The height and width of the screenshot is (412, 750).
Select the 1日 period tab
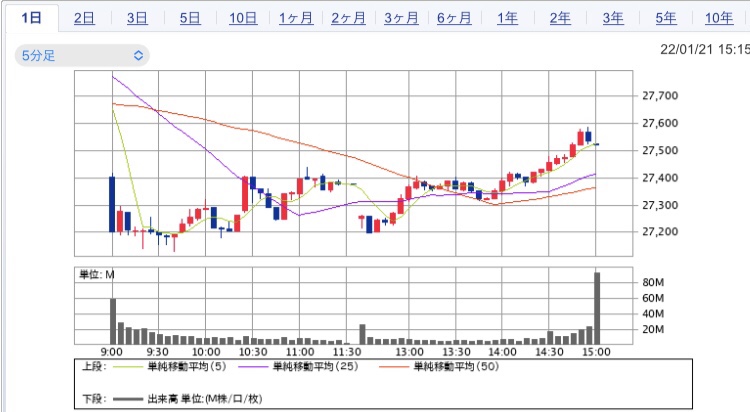[32, 18]
